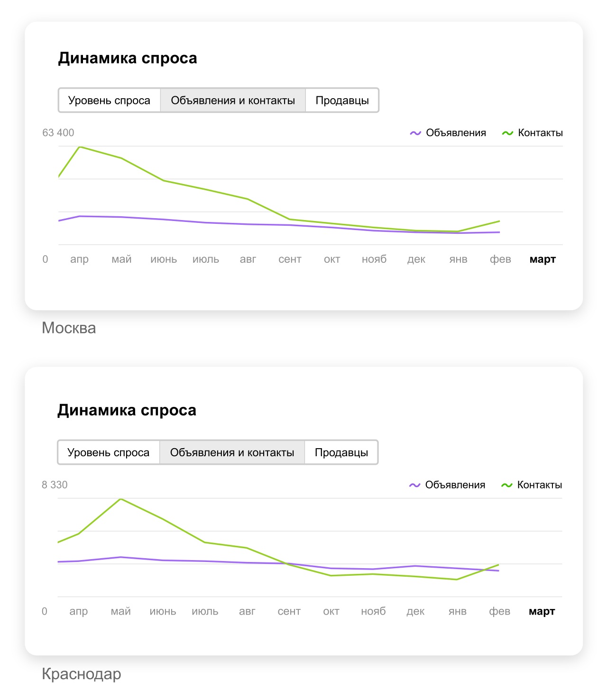Switch to the Уровень спроса tab in Москва chart

click(x=109, y=100)
